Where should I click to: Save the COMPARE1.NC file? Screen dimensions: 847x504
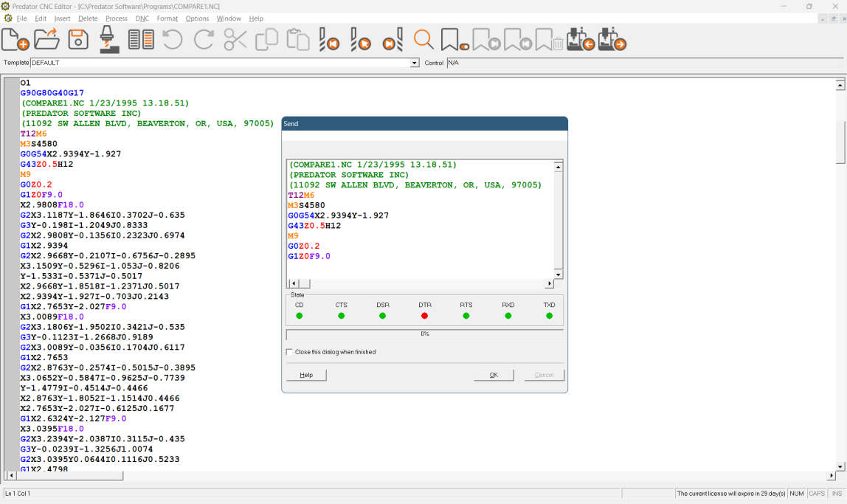coord(77,40)
